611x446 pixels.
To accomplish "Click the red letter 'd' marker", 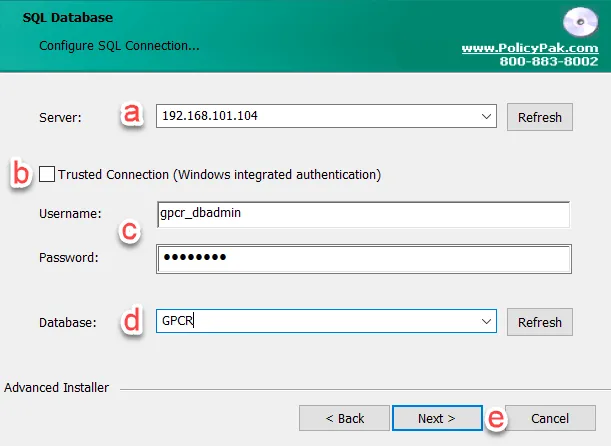I will click(131, 323).
